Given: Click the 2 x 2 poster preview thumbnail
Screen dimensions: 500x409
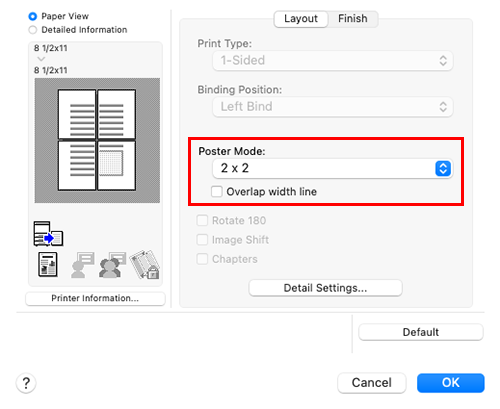Looking at the screenshot, I should 97,140.
